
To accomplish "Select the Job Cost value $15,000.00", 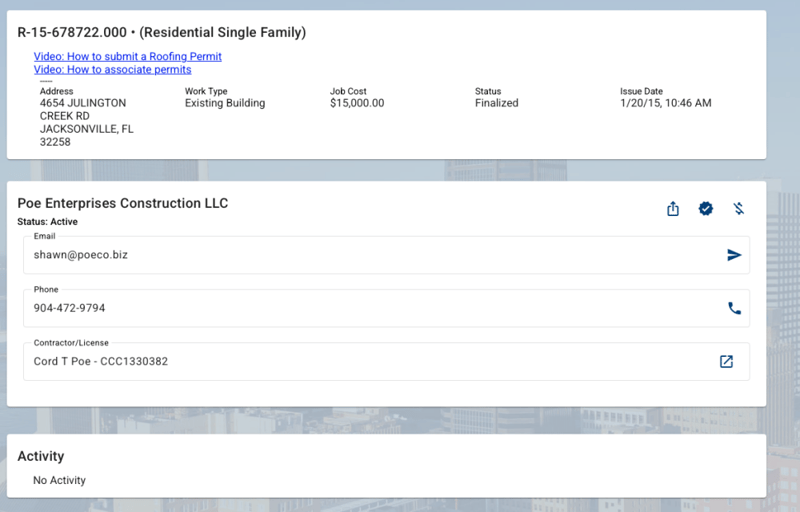I will [357, 103].
